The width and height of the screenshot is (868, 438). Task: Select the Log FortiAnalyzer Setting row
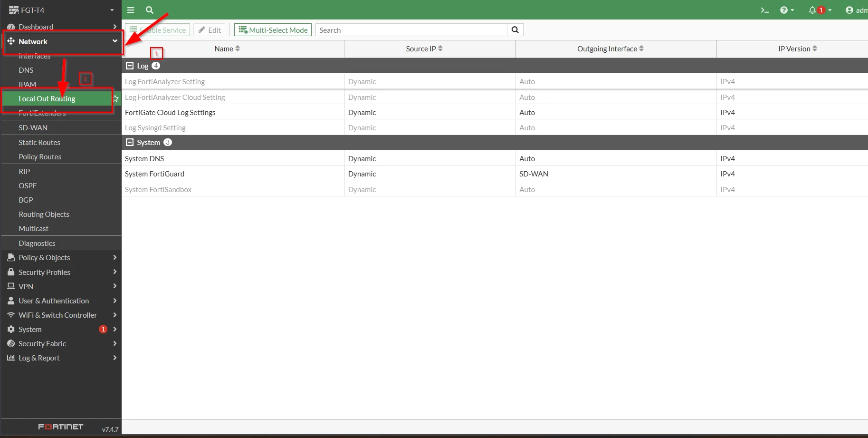[x=495, y=81]
